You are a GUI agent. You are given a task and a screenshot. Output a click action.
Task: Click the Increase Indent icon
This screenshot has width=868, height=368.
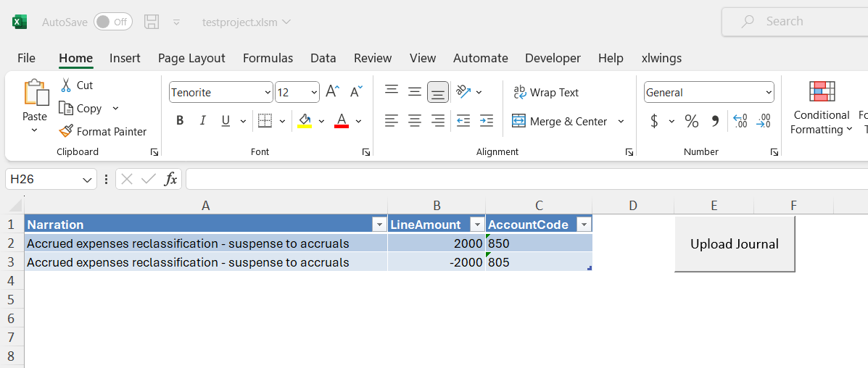coord(487,121)
